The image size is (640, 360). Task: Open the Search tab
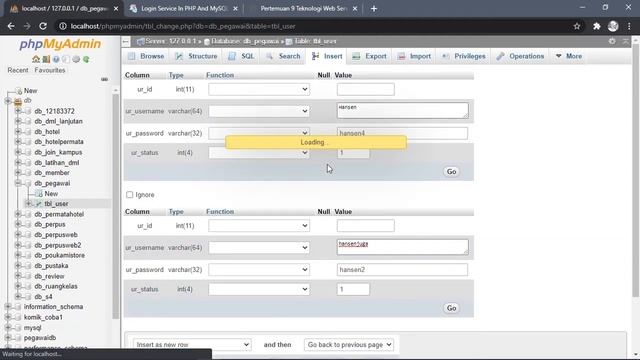tap(283, 56)
